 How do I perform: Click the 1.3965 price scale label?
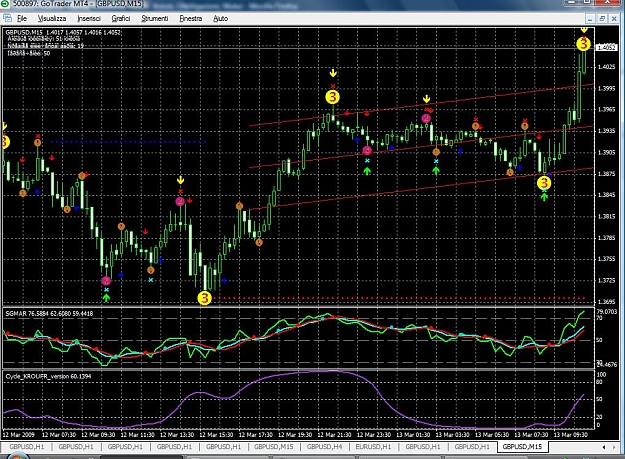click(x=606, y=109)
